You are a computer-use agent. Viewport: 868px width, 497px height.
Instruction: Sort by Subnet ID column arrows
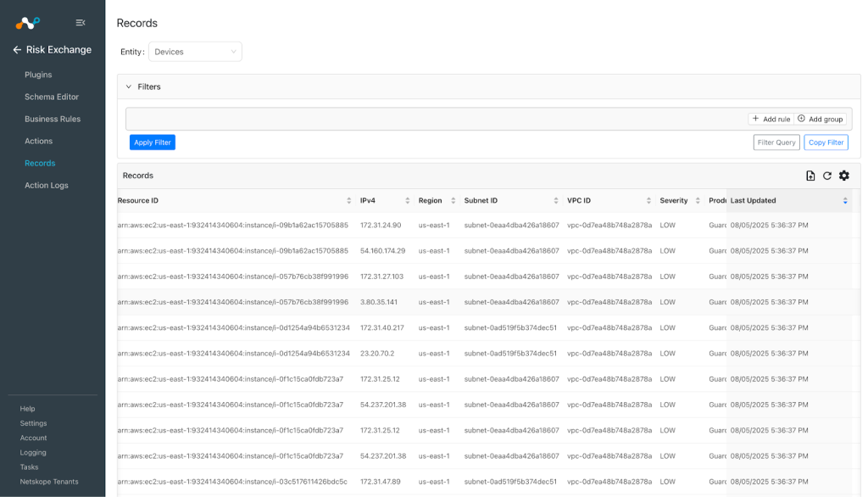point(556,200)
